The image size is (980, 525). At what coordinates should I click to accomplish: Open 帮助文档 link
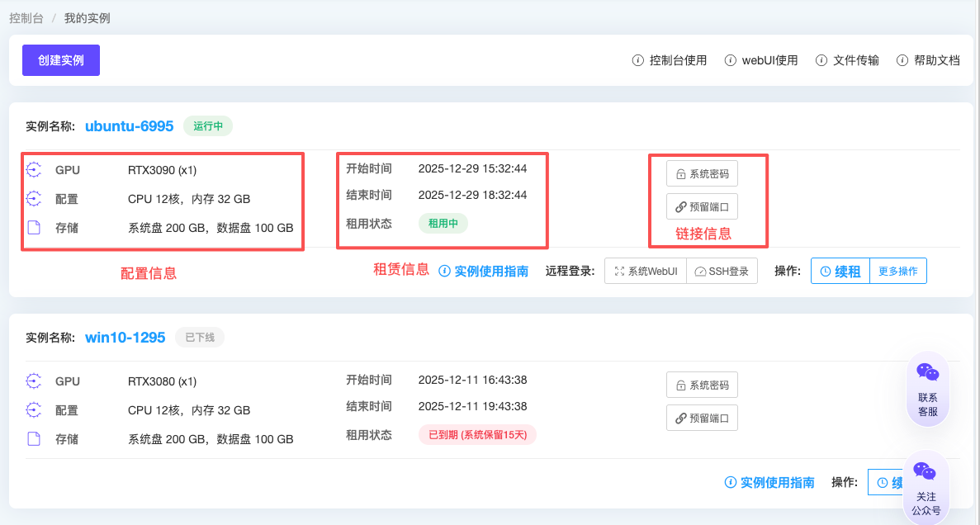[928, 60]
